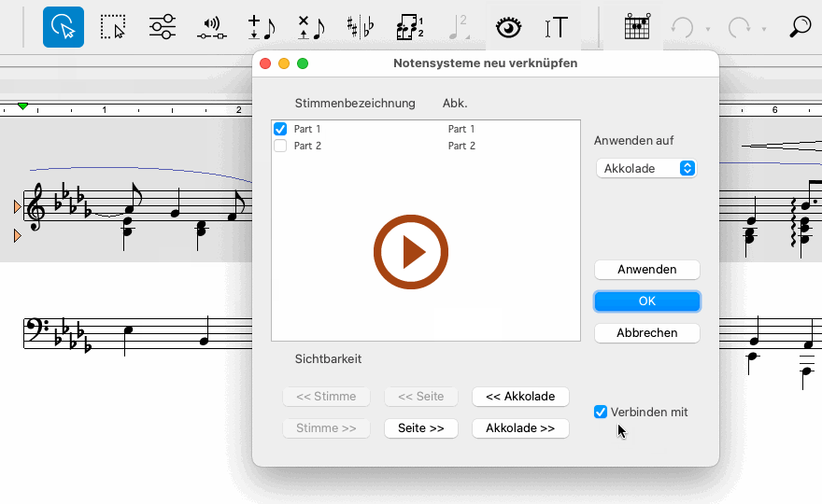
Task: Cancel dialog with Abbrechen button
Action: (x=646, y=333)
